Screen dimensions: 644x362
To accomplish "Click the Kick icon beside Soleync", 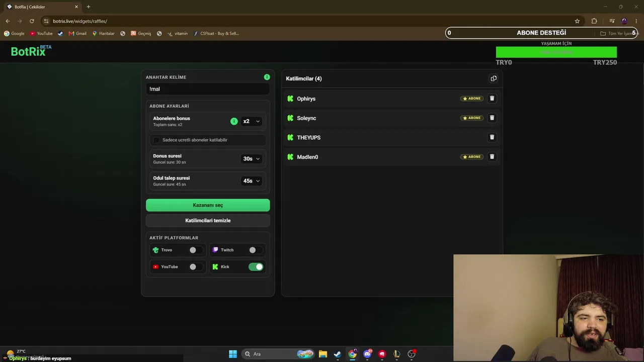I will 290,118.
